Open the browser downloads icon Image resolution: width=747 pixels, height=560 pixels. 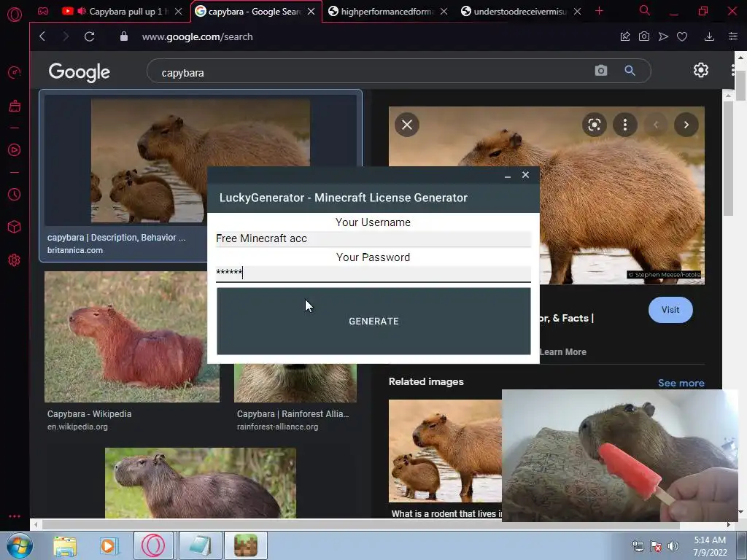(x=709, y=36)
